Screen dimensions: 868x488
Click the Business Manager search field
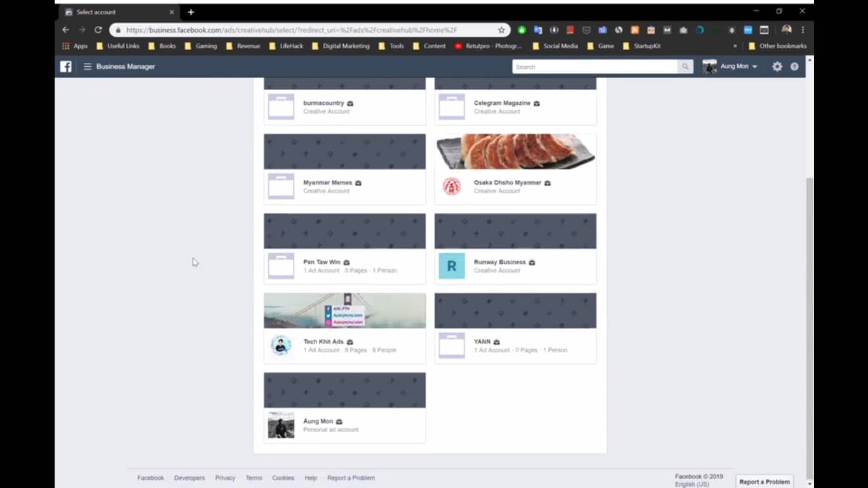click(595, 67)
